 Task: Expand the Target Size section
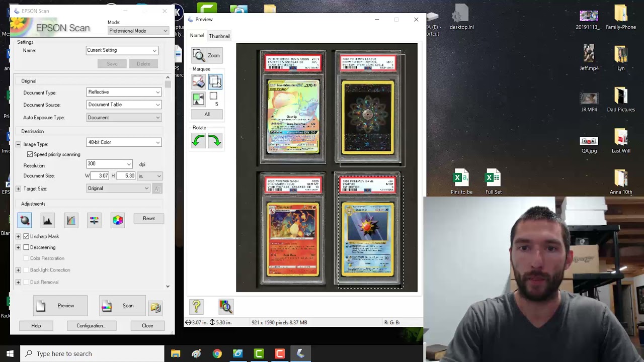tap(18, 189)
